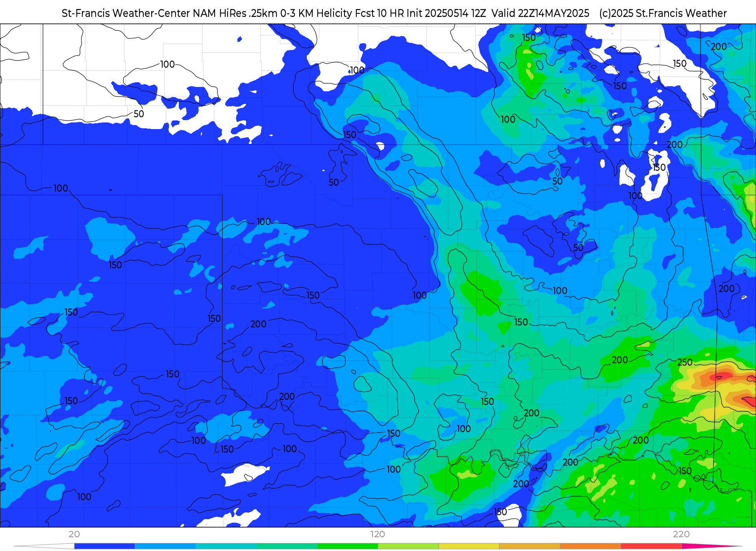Click '0-3 KM Helicity' in the title
This screenshot has height=551, width=756.
316,13
